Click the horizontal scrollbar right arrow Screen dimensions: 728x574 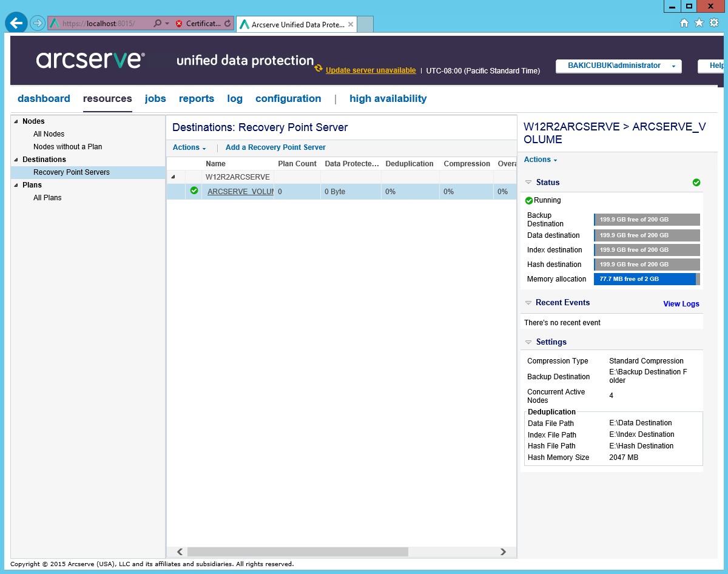coord(503,552)
